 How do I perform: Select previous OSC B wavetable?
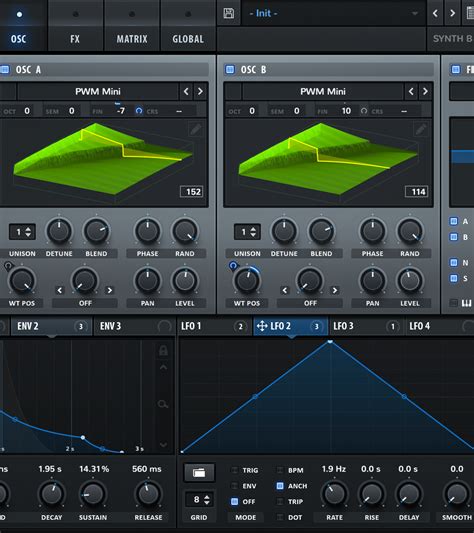[411, 91]
